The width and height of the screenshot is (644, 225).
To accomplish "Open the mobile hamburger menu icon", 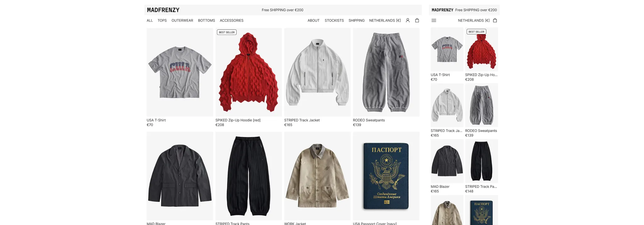I will (x=434, y=20).
